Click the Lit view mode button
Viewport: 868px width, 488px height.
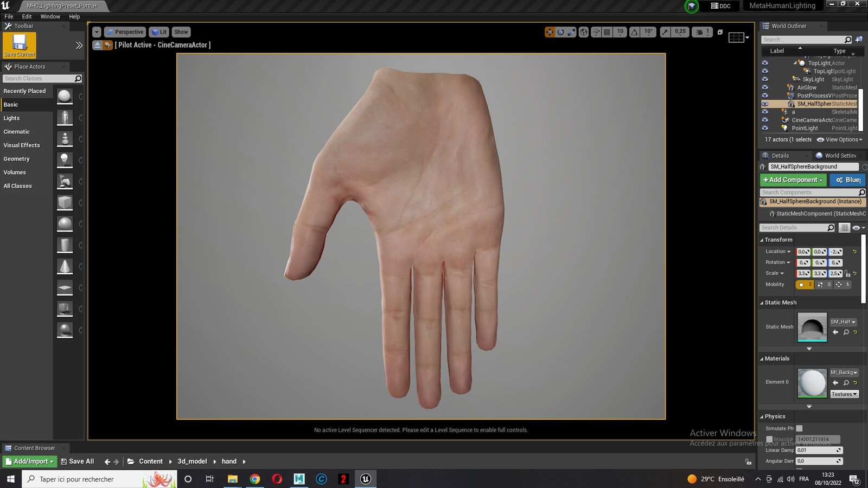point(159,32)
